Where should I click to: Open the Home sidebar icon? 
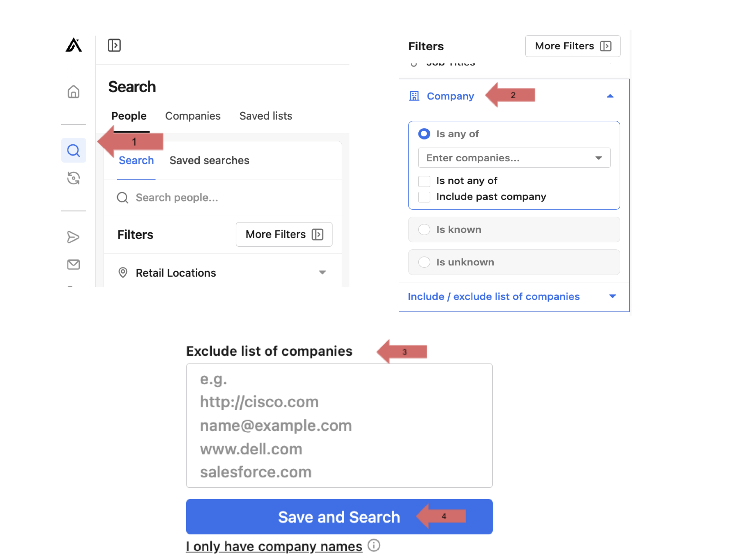(74, 92)
